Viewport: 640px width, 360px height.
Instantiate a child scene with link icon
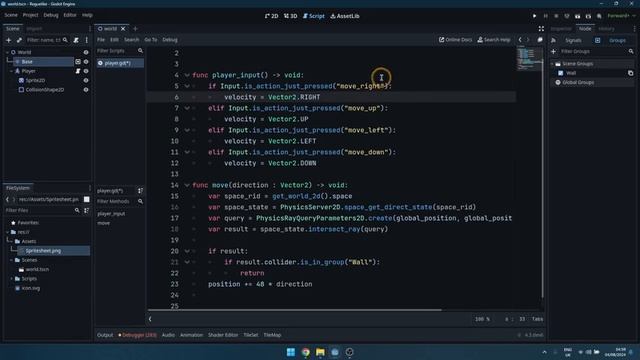[19, 40]
